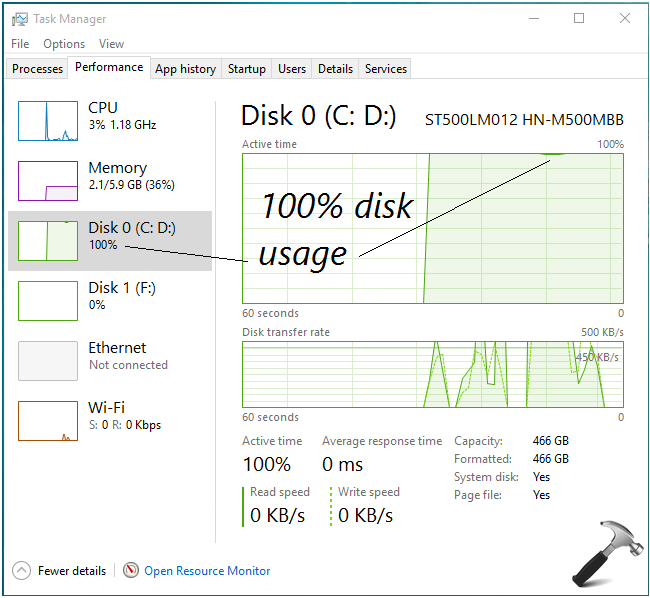Click the Formatted 466 GB value
Image resolution: width=650 pixels, height=598 pixels.
click(x=551, y=459)
